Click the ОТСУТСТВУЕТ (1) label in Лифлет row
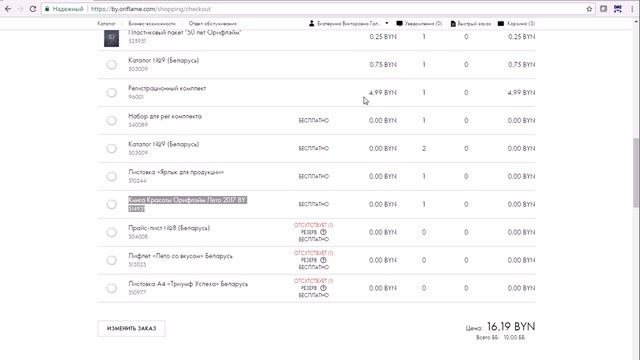 (313, 253)
